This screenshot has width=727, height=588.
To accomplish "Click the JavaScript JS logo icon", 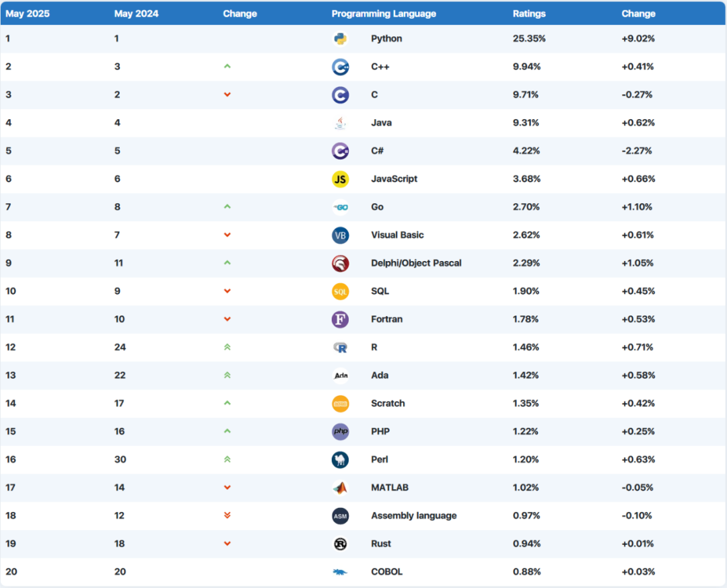I will click(340, 179).
